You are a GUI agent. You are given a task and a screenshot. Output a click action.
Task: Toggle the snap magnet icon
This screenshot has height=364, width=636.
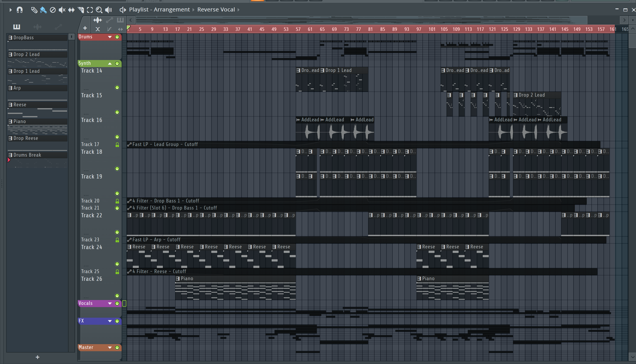pos(19,10)
